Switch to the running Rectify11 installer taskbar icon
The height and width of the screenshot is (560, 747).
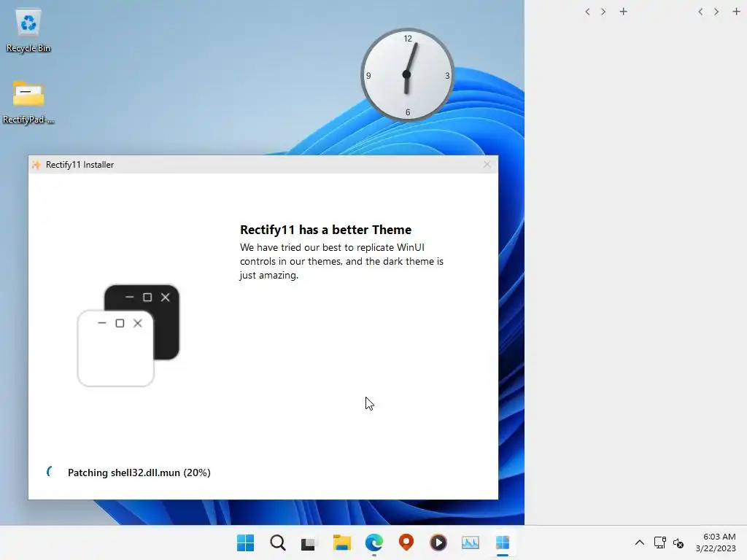[503, 542]
